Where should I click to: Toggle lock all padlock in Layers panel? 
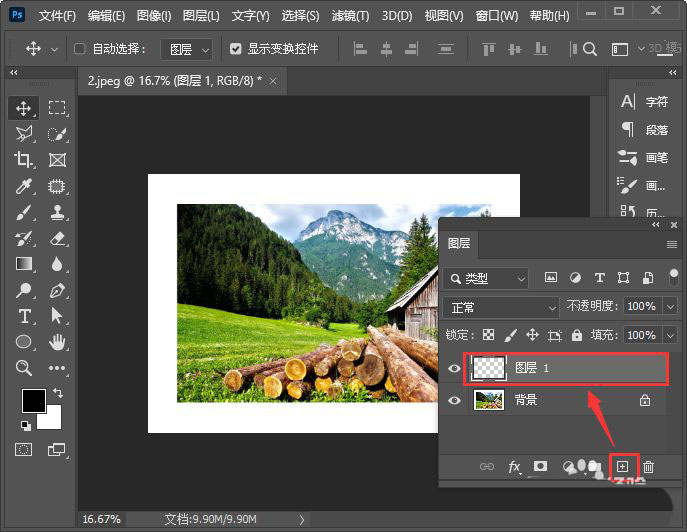[x=577, y=335]
